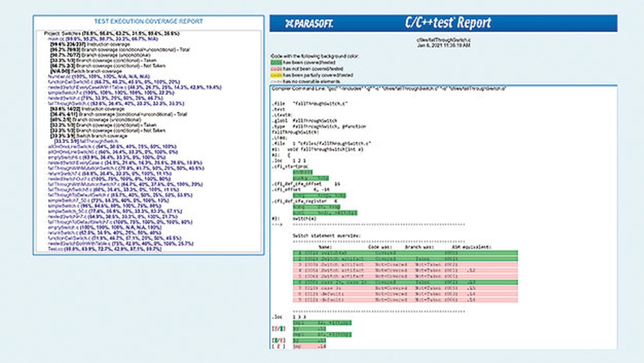Click the Parasoft logo in the header
This screenshot has width=644, height=363.
(309, 24)
